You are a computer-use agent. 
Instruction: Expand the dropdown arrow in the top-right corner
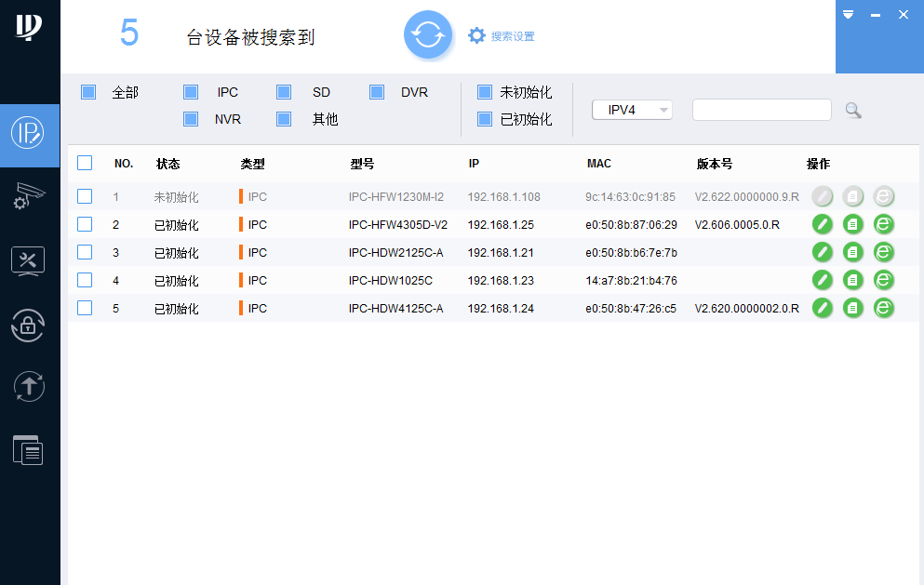(x=848, y=15)
